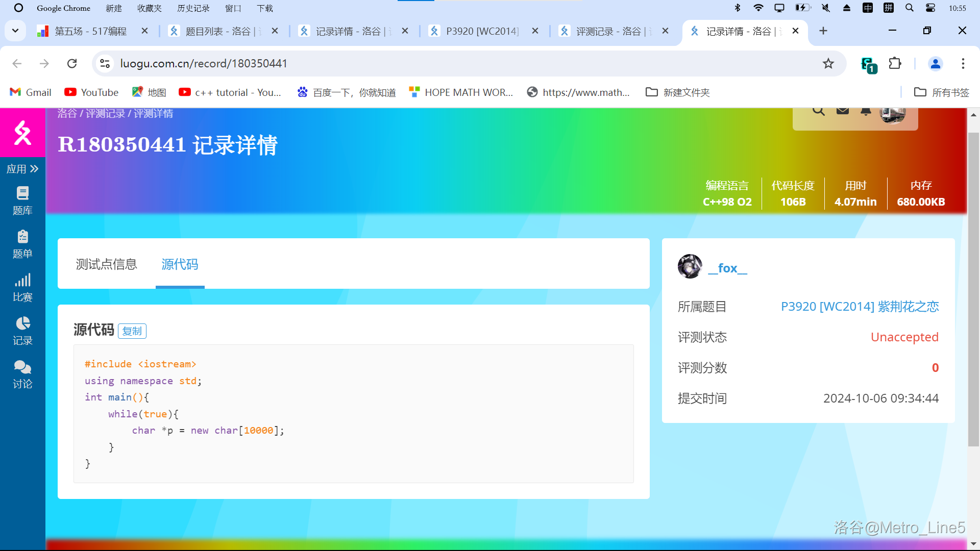Reload the current page
This screenshot has width=980, height=551.
click(x=72, y=63)
